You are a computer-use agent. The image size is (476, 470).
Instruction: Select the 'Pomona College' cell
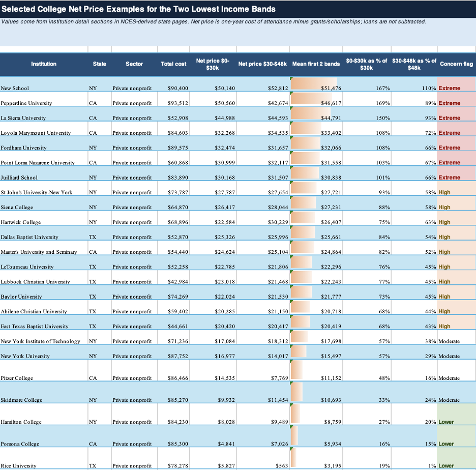click(x=44, y=436)
